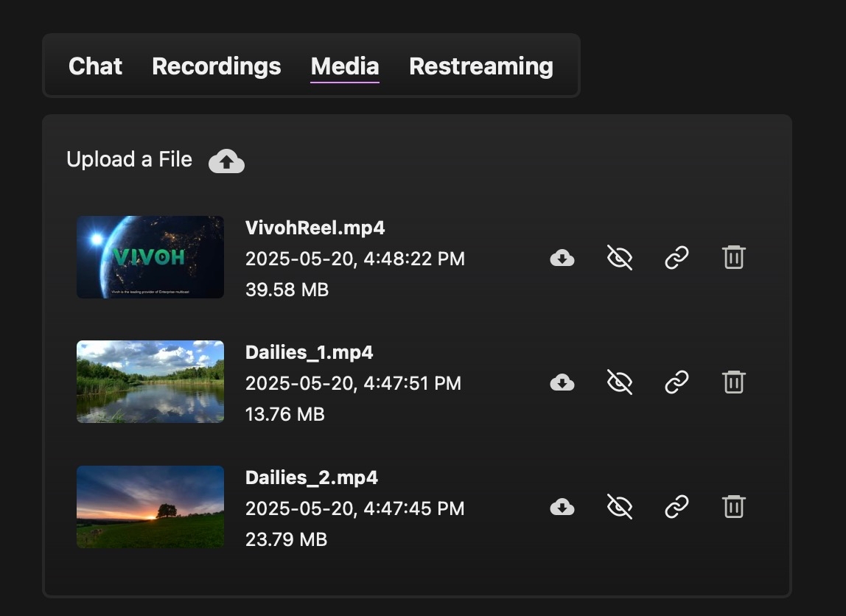Copy link for Dailies_1.mp4
Image resolution: width=846 pixels, height=616 pixels.
click(x=677, y=382)
